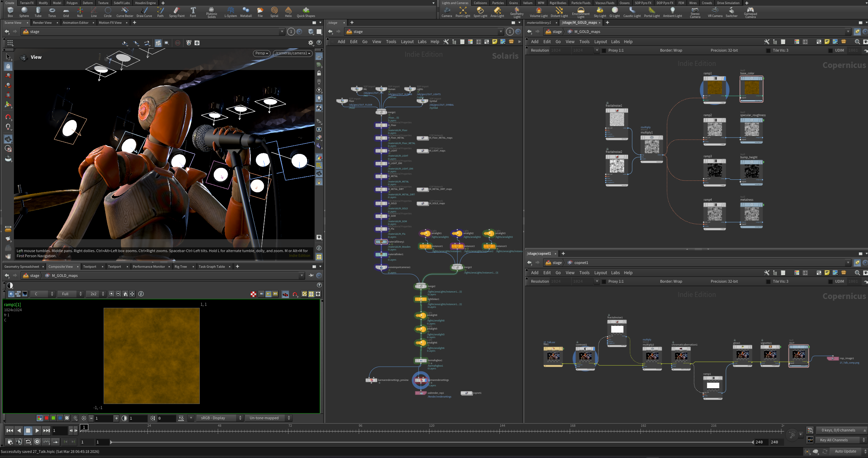Screen dimensions: 868x458
Task: Click the L-System shelf tool
Action: 231,12
